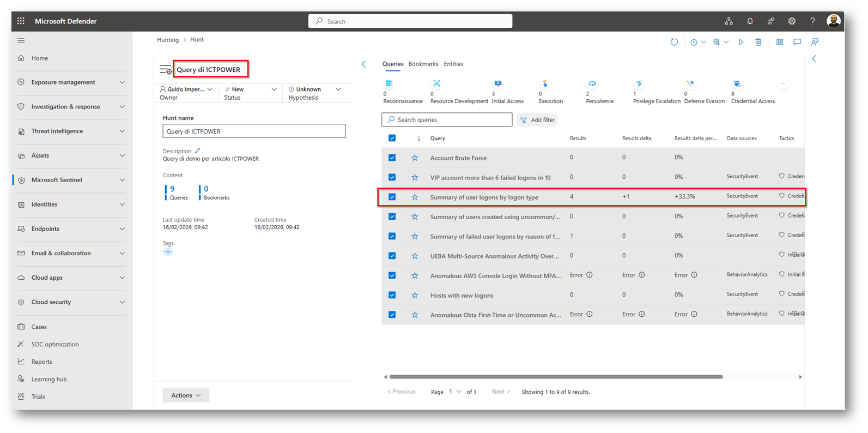The height and width of the screenshot is (433, 868).
Task: Star the Account Brute Force query
Action: (x=415, y=158)
